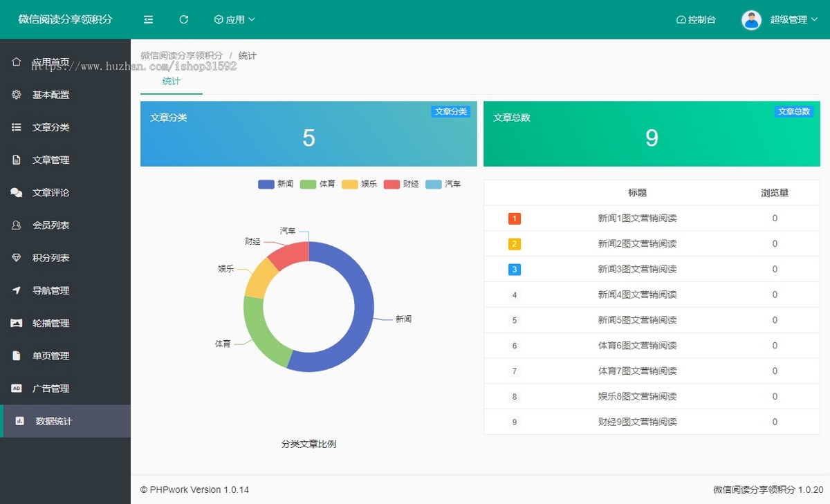Click the list icon for 文章分类
830x504 pixels.
(17, 127)
